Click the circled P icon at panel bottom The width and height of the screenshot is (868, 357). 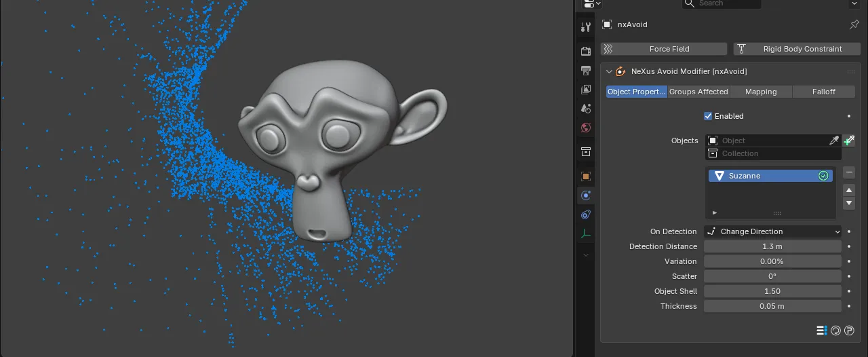click(x=849, y=331)
